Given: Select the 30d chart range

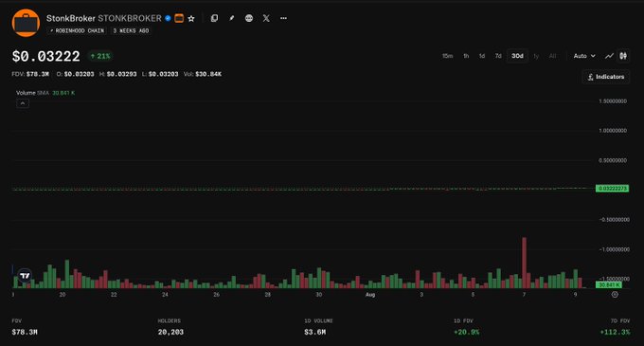Looking at the screenshot, I should (x=517, y=56).
